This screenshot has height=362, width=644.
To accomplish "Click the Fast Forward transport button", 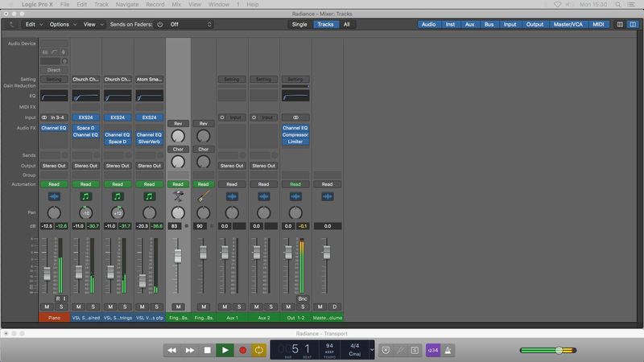I will 190,350.
